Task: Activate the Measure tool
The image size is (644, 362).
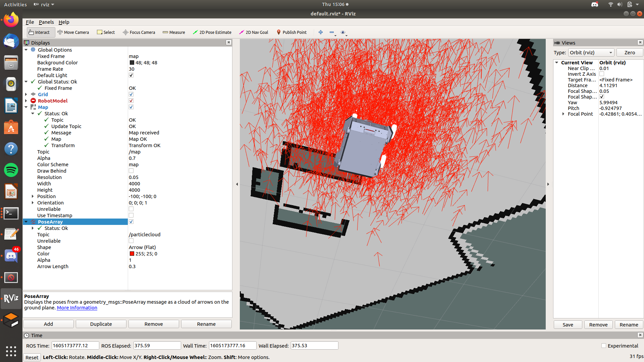Action: [x=174, y=32]
